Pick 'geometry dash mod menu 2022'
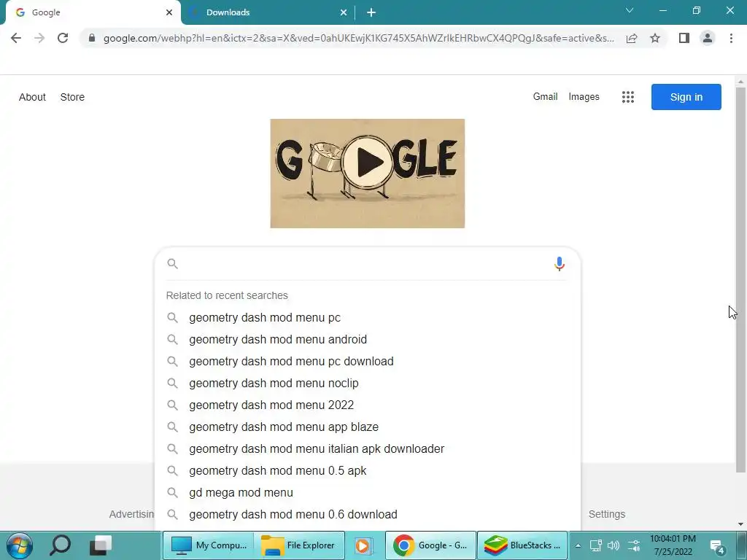 [368, 405]
